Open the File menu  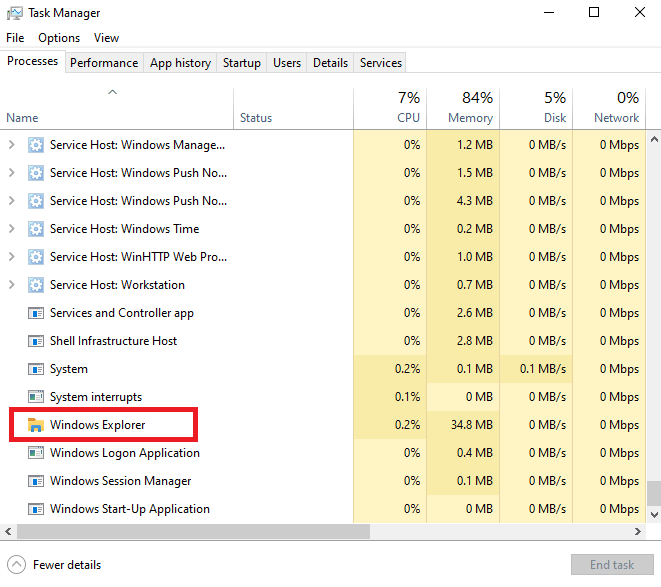click(x=15, y=38)
